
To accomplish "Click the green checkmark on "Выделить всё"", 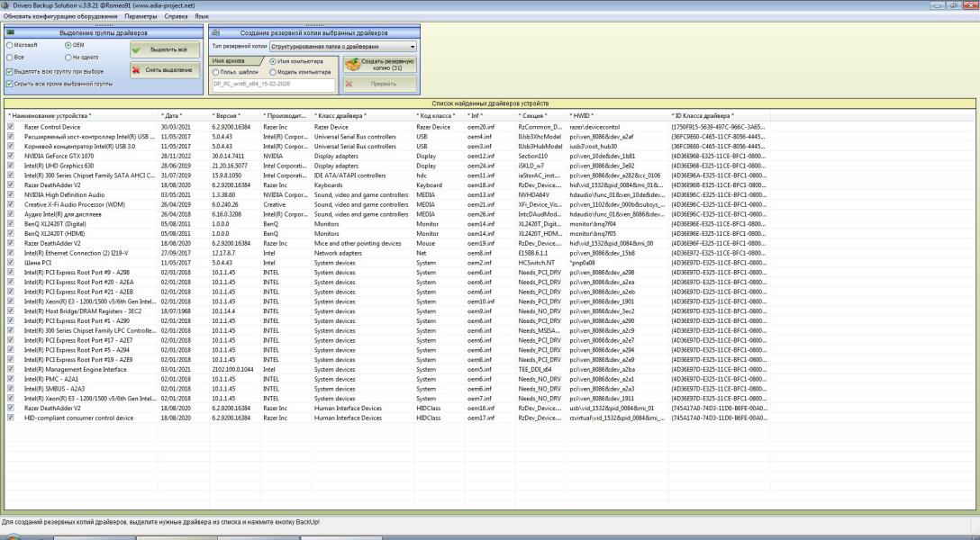I will 137,50.
